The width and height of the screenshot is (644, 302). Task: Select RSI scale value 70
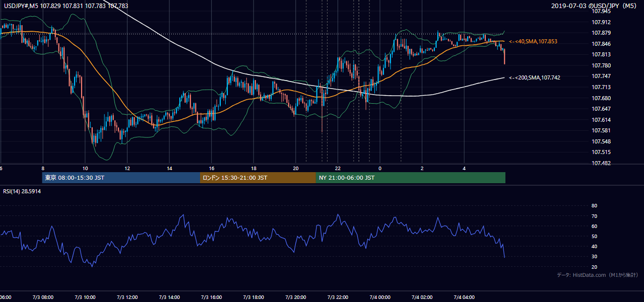(594, 216)
